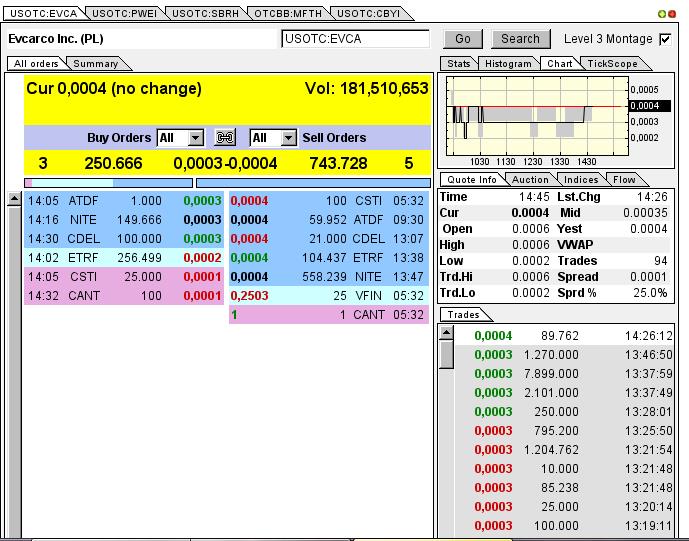Select the ETRF buy order 256.499

click(124, 258)
